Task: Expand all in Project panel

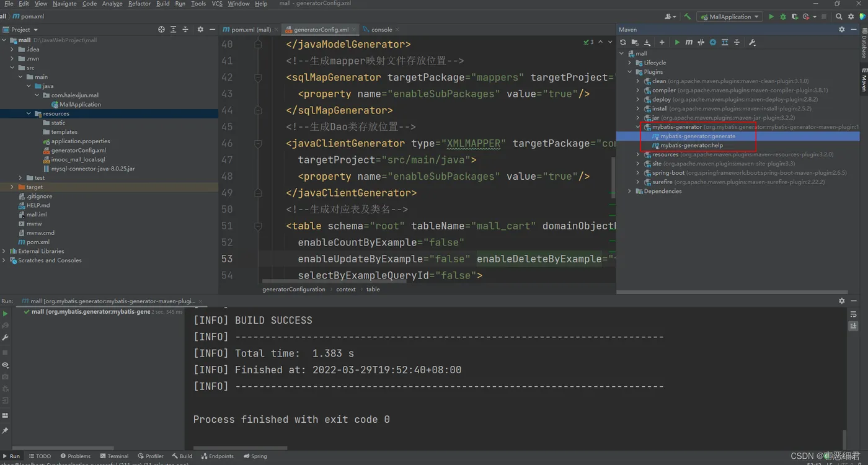Action: pyautogui.click(x=174, y=29)
